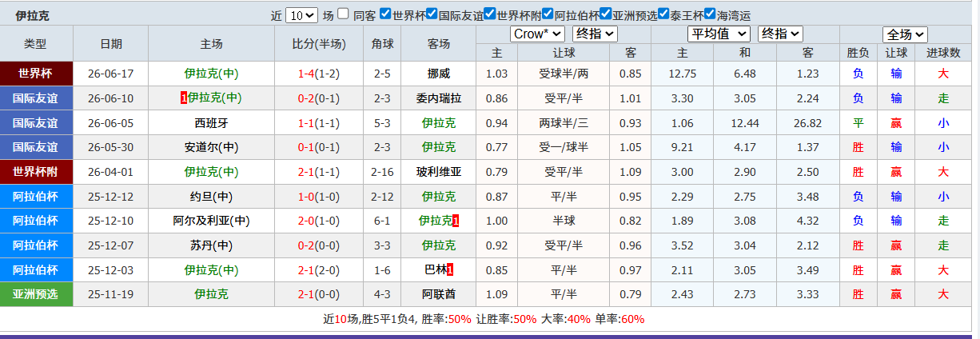Click the odds value 26.82

point(807,123)
